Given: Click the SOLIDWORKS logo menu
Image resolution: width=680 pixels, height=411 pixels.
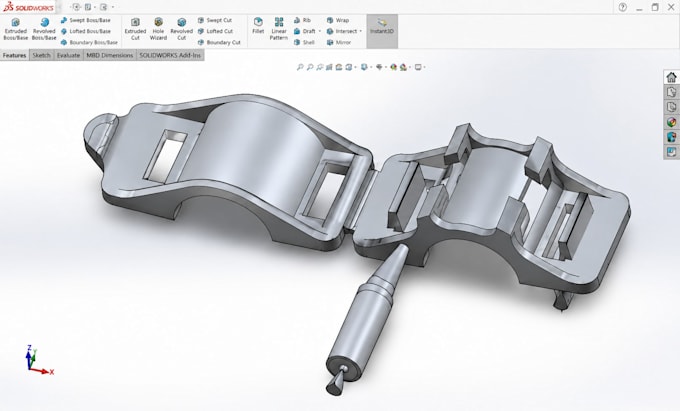Looking at the screenshot, I should (29, 7).
